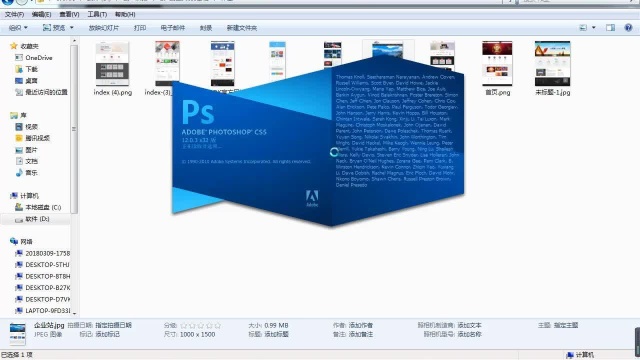The image size is (640, 360).
Task: Open the 查看(V) menu
Action: [69, 14]
